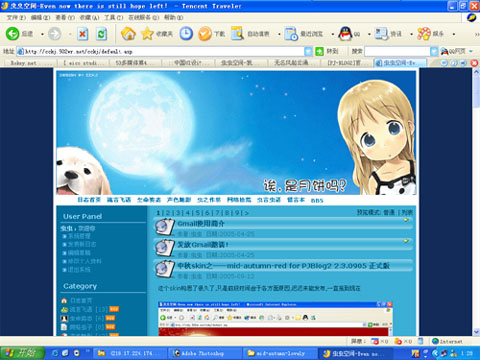The image size is (480, 360).
Task: Click inside the search text box
Action: pyautogui.click(x=397, y=51)
